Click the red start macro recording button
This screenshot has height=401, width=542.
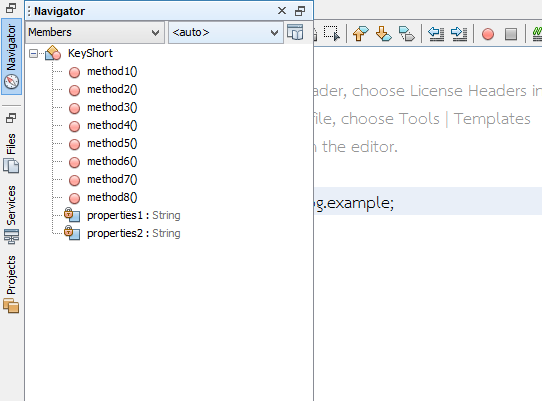click(488, 34)
